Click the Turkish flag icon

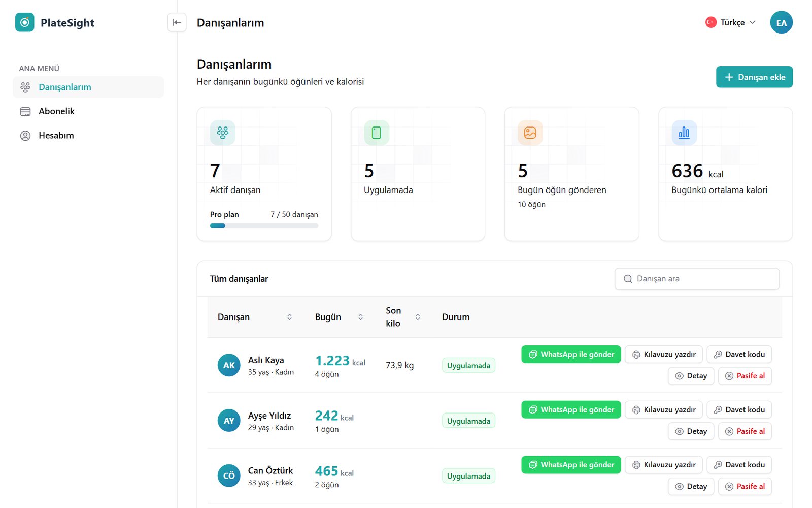710,22
